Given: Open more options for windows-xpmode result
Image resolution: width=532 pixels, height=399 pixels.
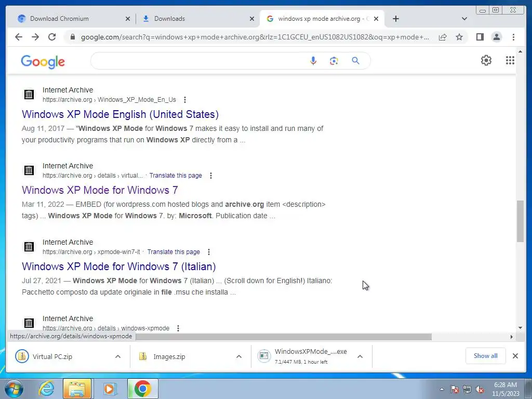Looking at the screenshot, I should 178,328.
